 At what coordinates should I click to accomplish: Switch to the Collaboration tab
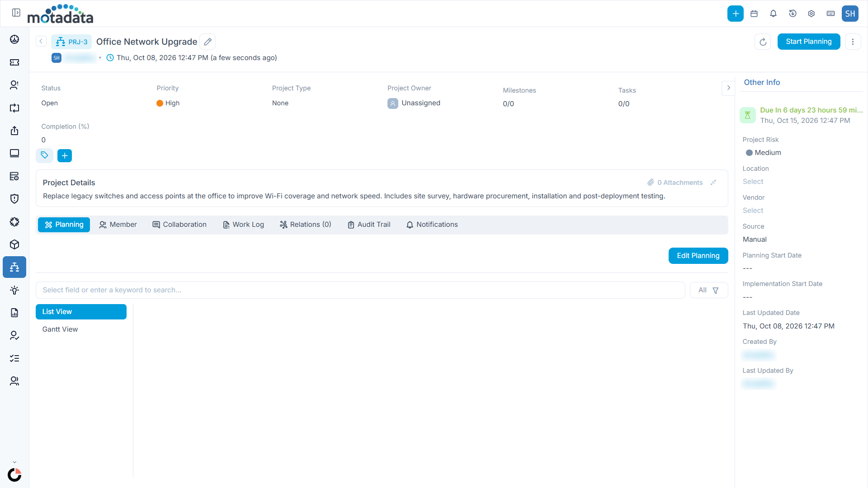click(x=179, y=225)
